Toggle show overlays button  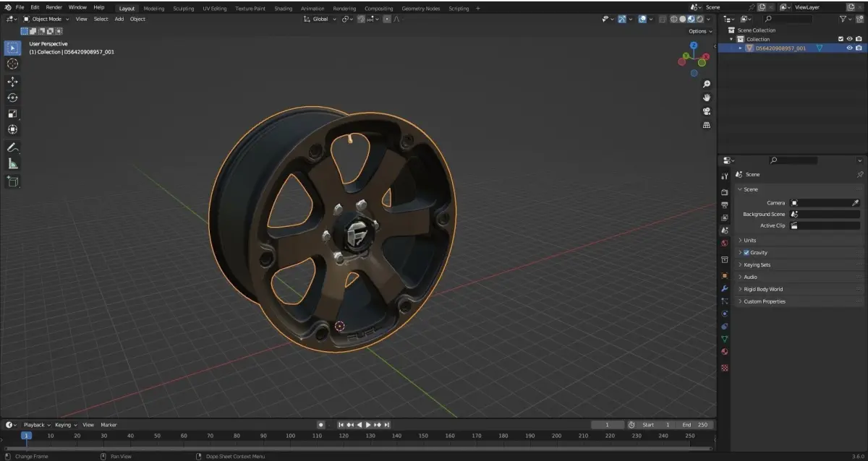pos(642,20)
